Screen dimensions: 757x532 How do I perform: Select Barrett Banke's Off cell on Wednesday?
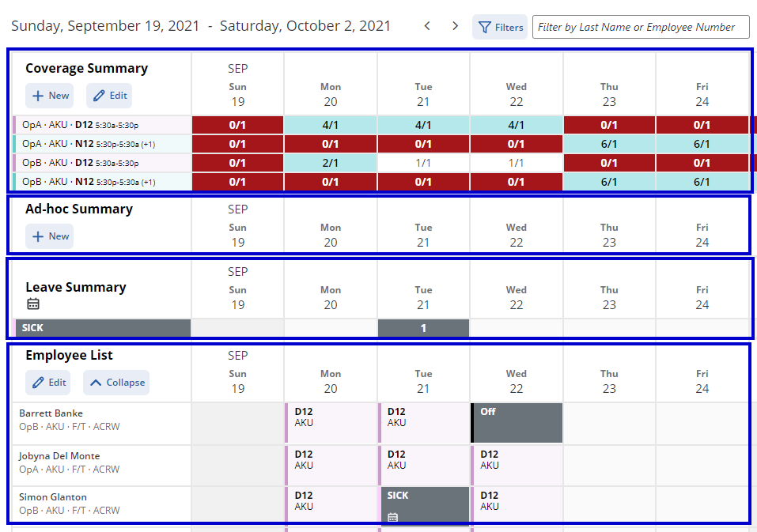(516, 422)
